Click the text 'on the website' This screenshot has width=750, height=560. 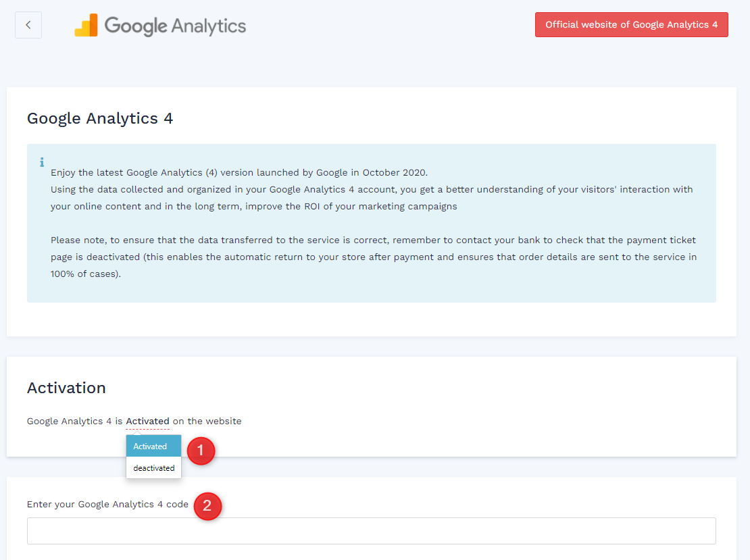pyautogui.click(x=207, y=422)
